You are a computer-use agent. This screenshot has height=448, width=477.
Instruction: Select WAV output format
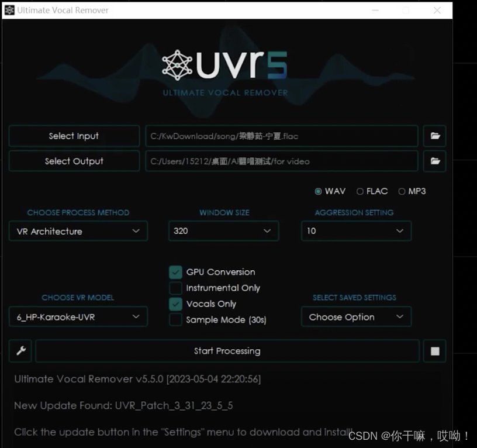click(330, 191)
